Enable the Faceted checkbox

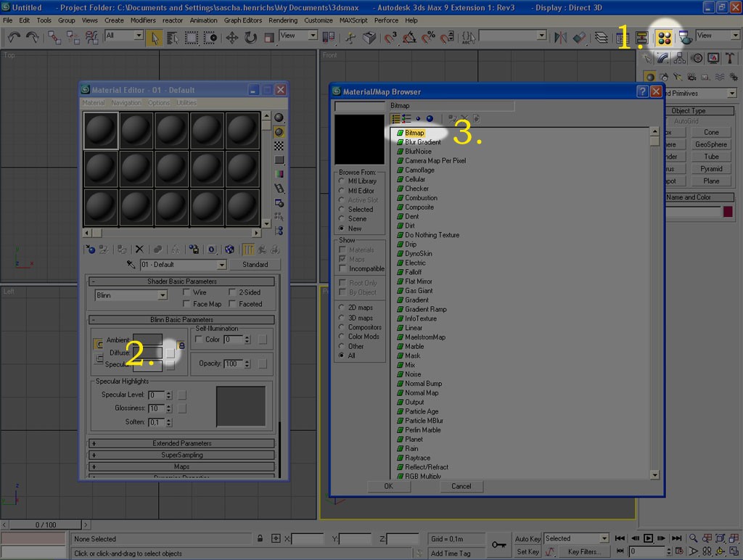point(232,304)
